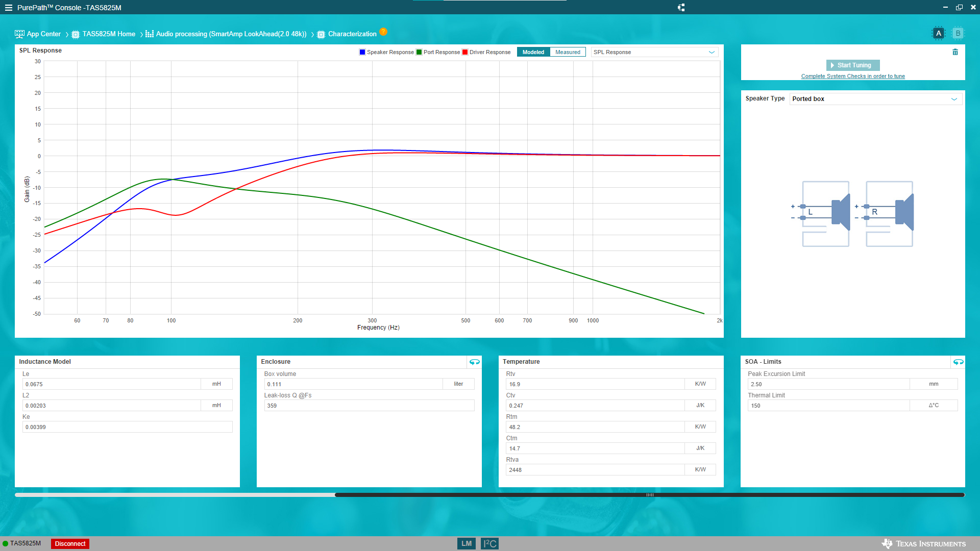Image resolution: width=980 pixels, height=551 pixels.
Task: Select chip A icon
Action: pos(938,33)
